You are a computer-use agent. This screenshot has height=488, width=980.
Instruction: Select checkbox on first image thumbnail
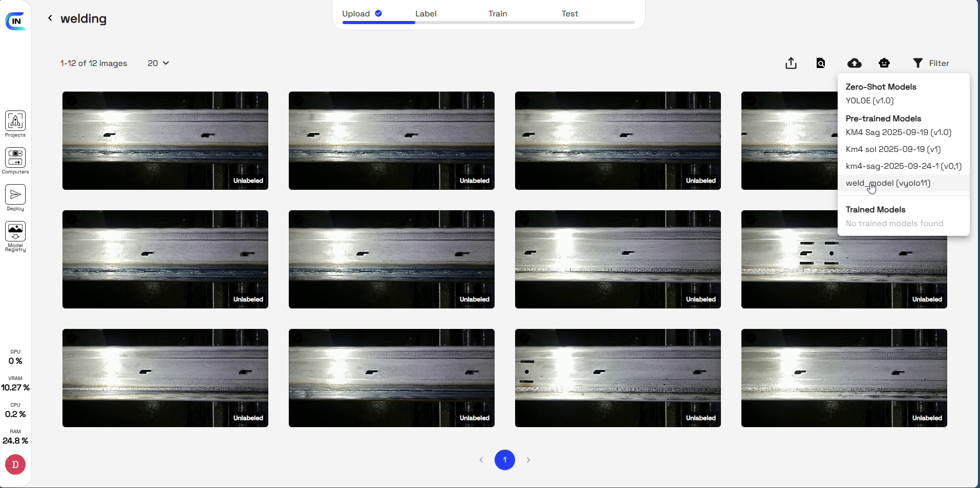click(72, 101)
